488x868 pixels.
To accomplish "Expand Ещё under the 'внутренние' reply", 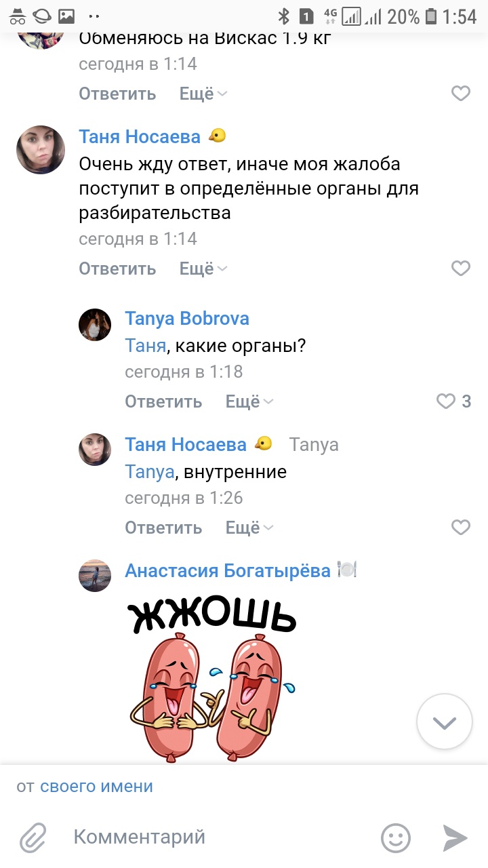I will click(249, 528).
